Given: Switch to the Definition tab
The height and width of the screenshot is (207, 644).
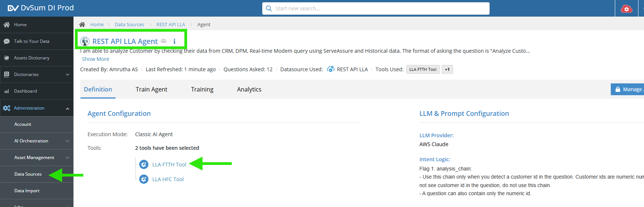Looking at the screenshot, I should pos(98,89).
